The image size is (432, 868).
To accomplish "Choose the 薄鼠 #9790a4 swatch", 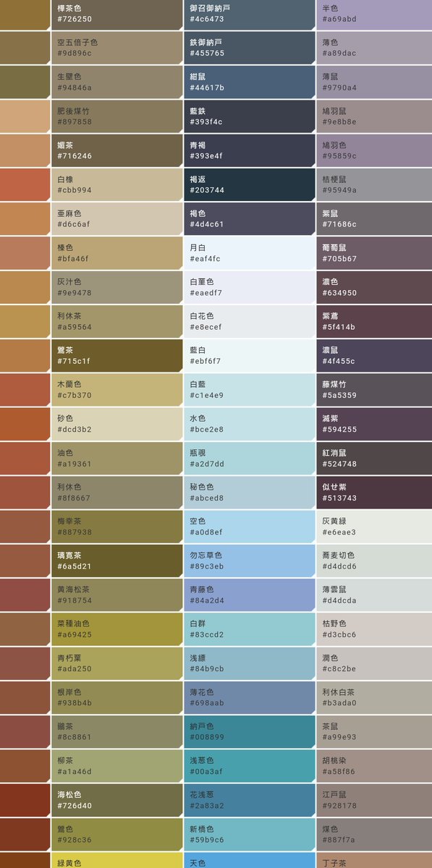I will (x=374, y=82).
